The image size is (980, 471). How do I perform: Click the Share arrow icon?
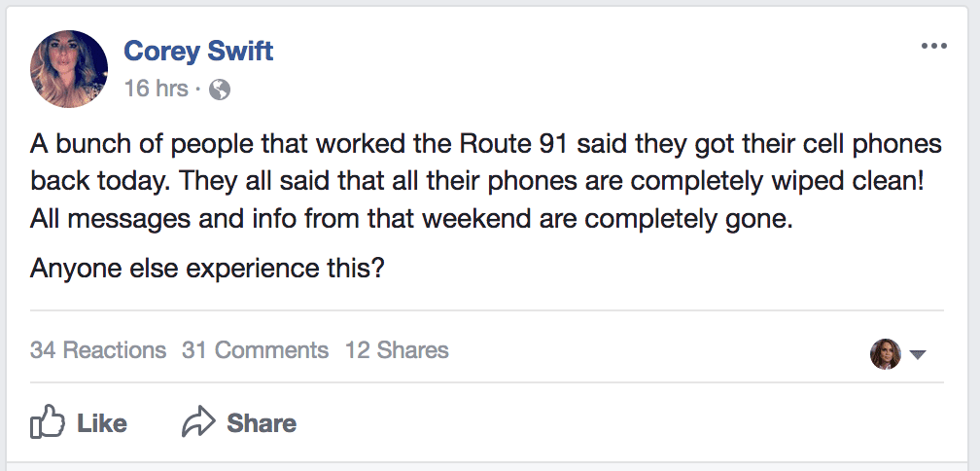point(197,423)
